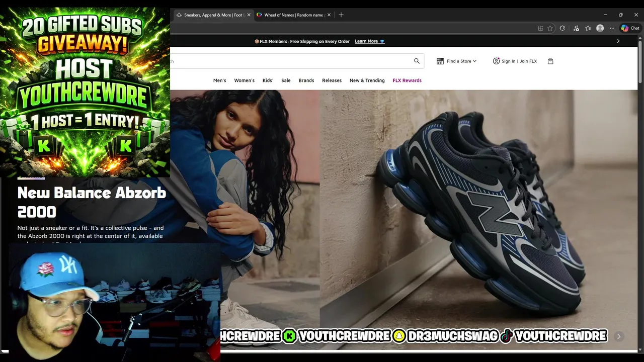This screenshot has width=644, height=362.
Task: Open the Brands menu
Action: (x=306, y=80)
